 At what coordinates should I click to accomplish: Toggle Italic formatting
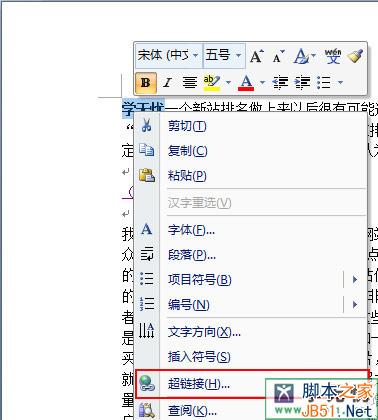point(168,82)
